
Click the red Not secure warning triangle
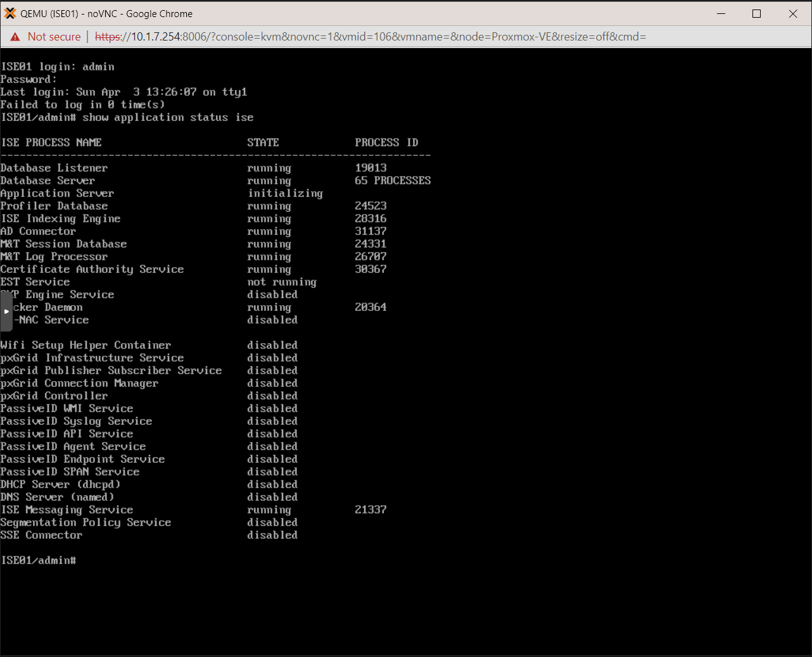pos(15,37)
